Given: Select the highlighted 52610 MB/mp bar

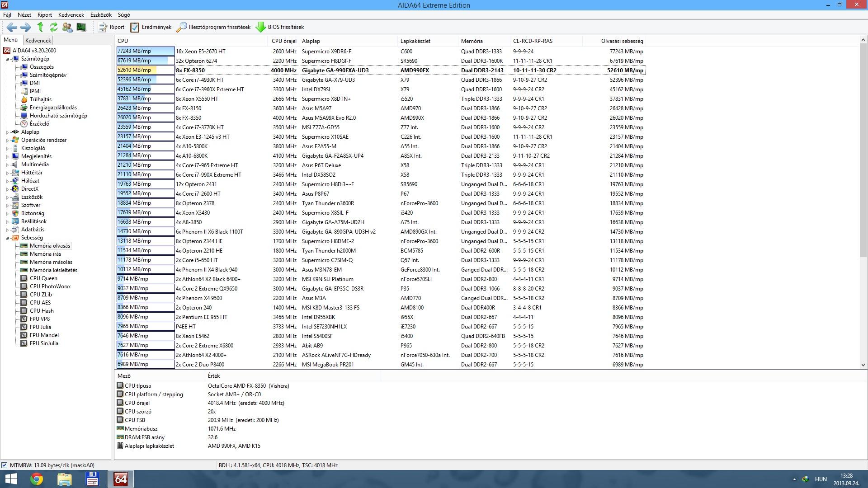Looking at the screenshot, I should tap(146, 70).
